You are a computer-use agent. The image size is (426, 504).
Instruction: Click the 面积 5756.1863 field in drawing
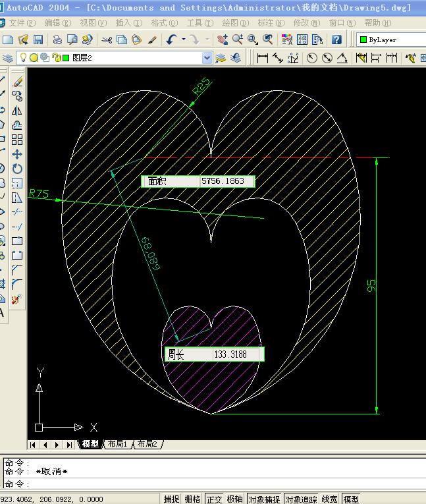(198, 181)
